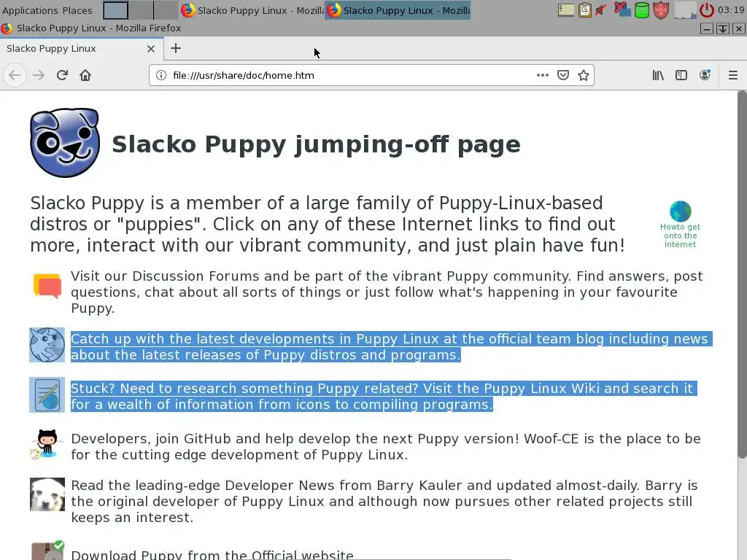This screenshot has width=747, height=560.
Task: Open Barry Kauler Developer News link
Action: pos(384,502)
